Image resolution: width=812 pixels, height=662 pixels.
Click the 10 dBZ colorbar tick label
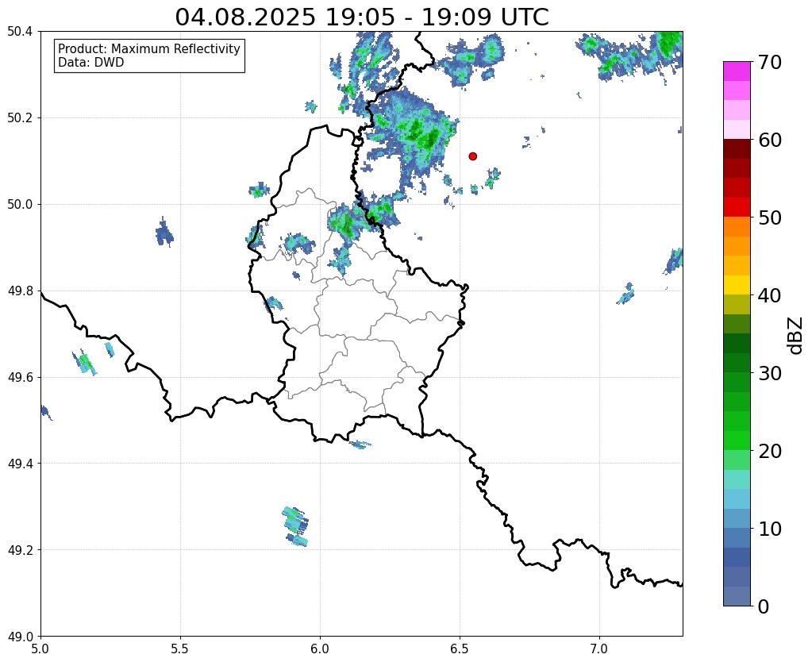coord(768,529)
